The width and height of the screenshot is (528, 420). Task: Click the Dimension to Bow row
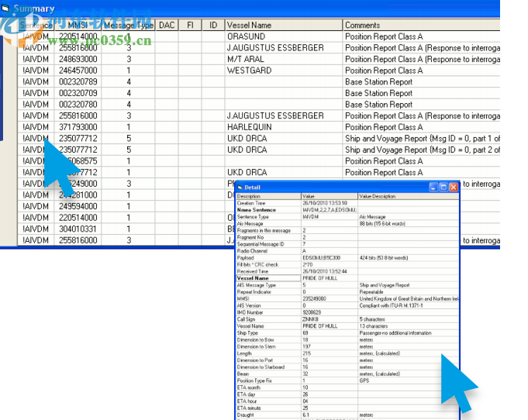click(x=347, y=340)
